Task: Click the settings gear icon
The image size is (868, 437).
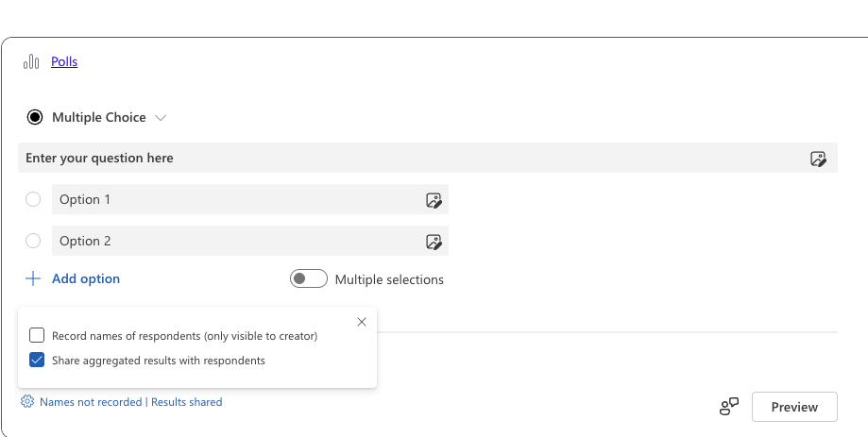Action: coord(27,401)
